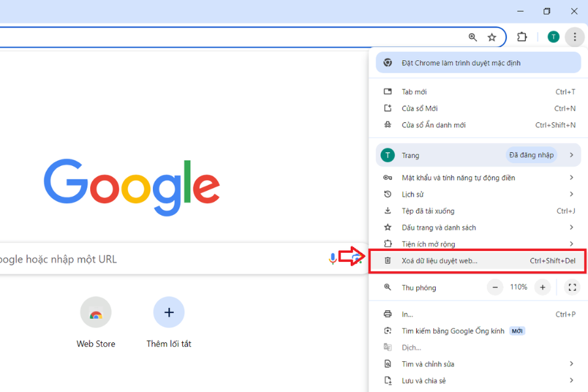Click the address bar input field
The width and height of the screenshot is (588, 392).
click(x=196, y=37)
